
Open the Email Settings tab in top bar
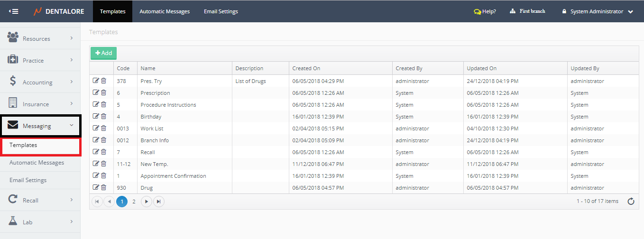[x=221, y=11]
